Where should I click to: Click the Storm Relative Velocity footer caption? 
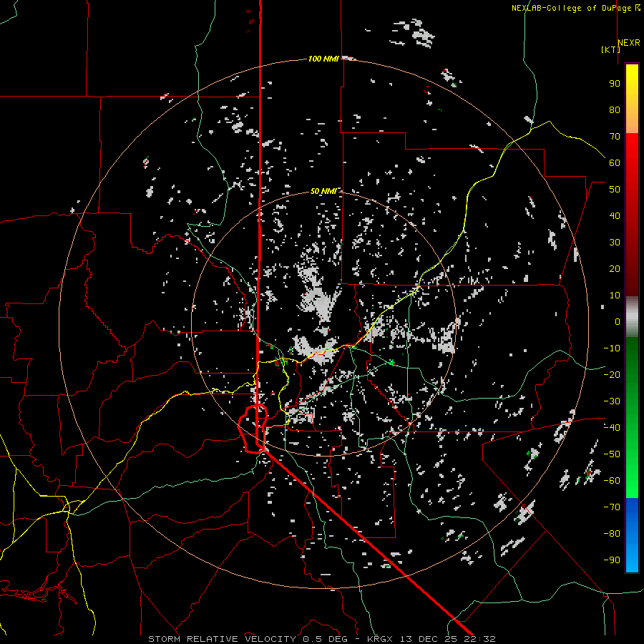click(322, 639)
